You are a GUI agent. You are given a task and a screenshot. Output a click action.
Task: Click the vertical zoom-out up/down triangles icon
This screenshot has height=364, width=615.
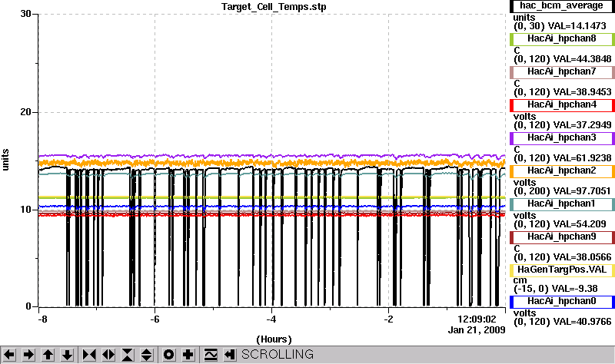click(x=147, y=355)
